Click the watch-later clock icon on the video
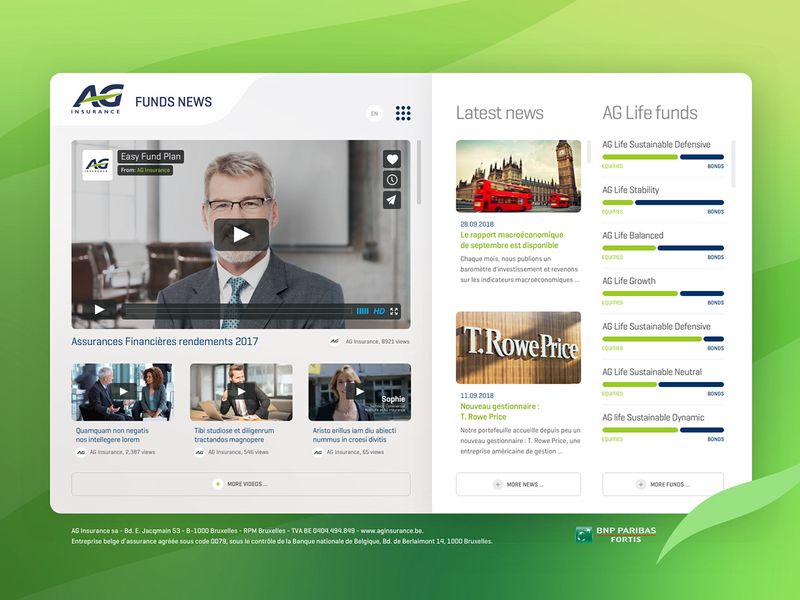The height and width of the screenshot is (600, 800). tap(392, 178)
